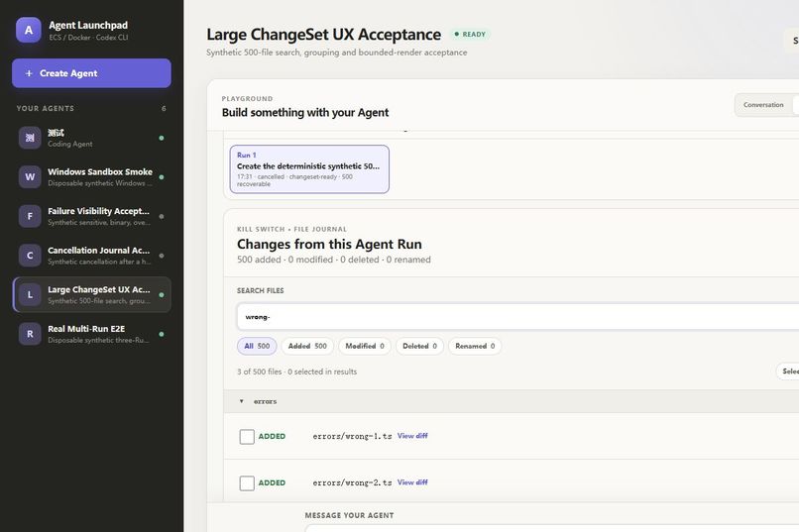799x532 pixels.
Task: View diff for errors/wrong-2.ts
Action: point(412,482)
